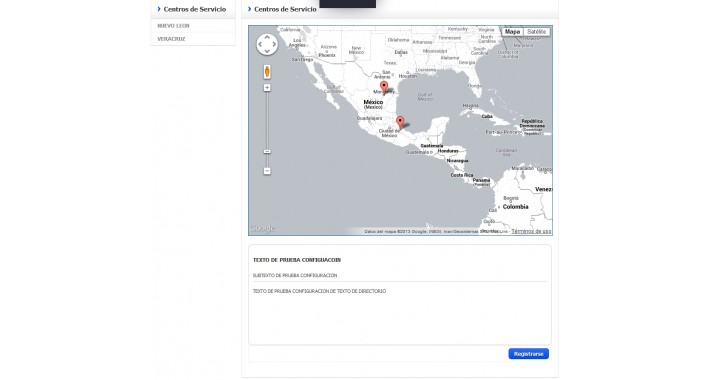
Task: Click the Dallas map label
Action: coord(401,53)
